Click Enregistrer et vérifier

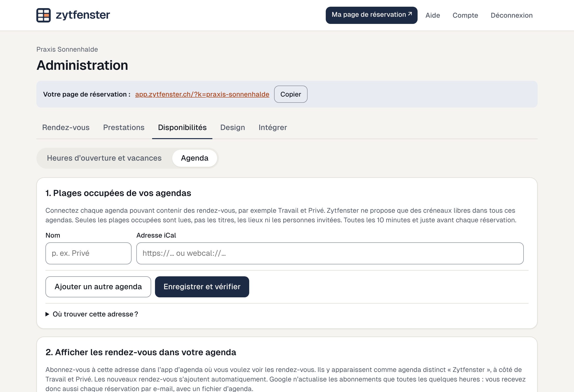tap(202, 287)
